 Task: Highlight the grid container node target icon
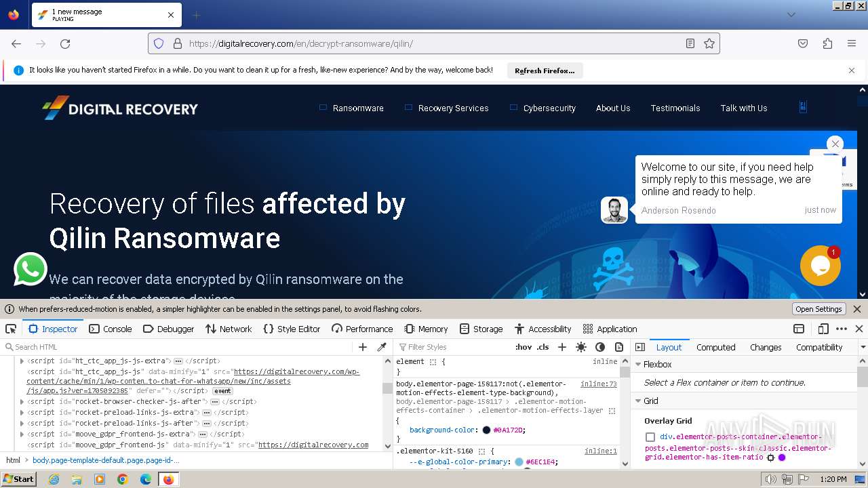coord(770,457)
